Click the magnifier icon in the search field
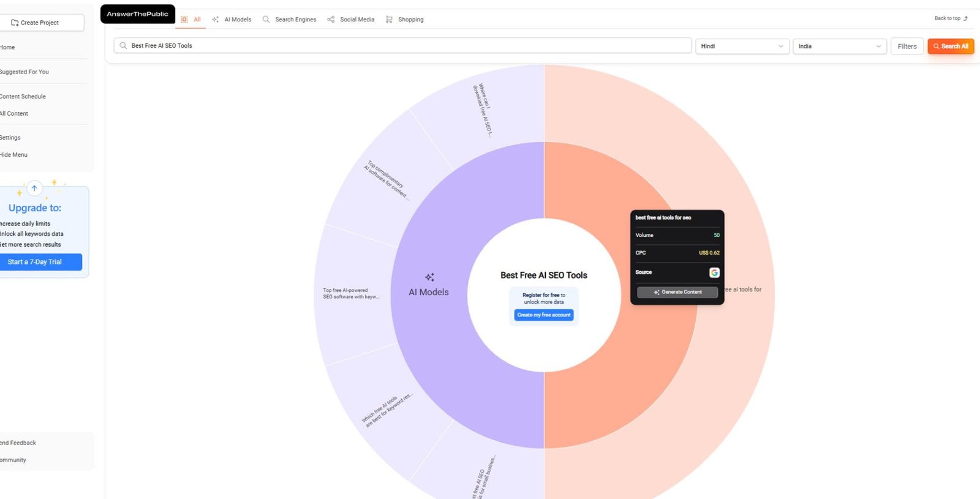Viewport: 980px width, 499px height. tap(123, 45)
